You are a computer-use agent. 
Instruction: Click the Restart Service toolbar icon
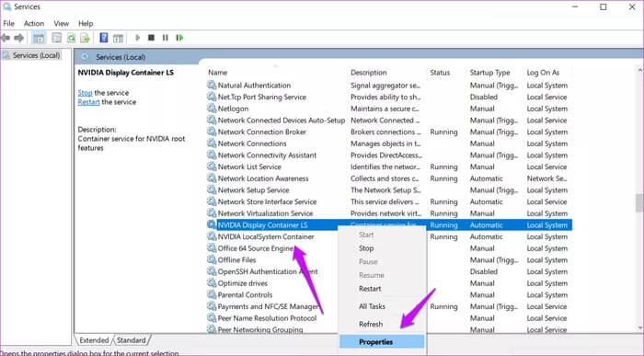coord(179,38)
